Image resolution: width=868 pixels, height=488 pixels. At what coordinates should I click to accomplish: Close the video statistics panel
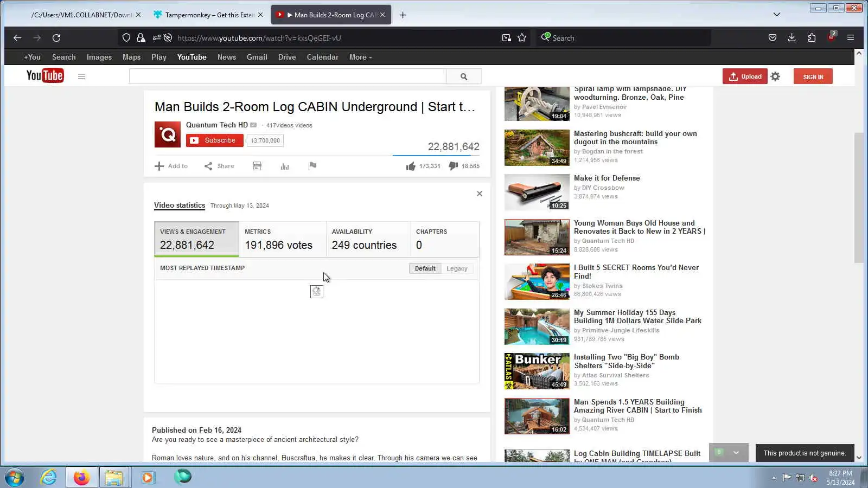coord(480,194)
